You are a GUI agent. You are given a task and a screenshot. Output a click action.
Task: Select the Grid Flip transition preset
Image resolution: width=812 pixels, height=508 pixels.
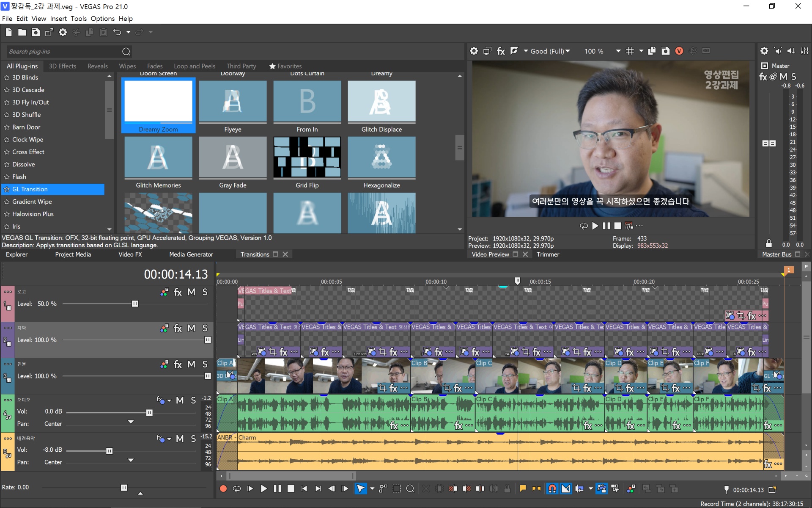[307, 163]
